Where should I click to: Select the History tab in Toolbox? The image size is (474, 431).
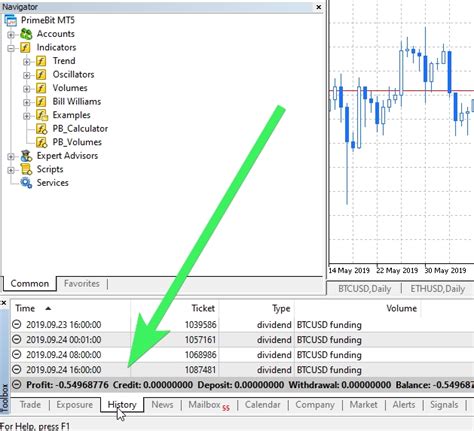[122, 404]
